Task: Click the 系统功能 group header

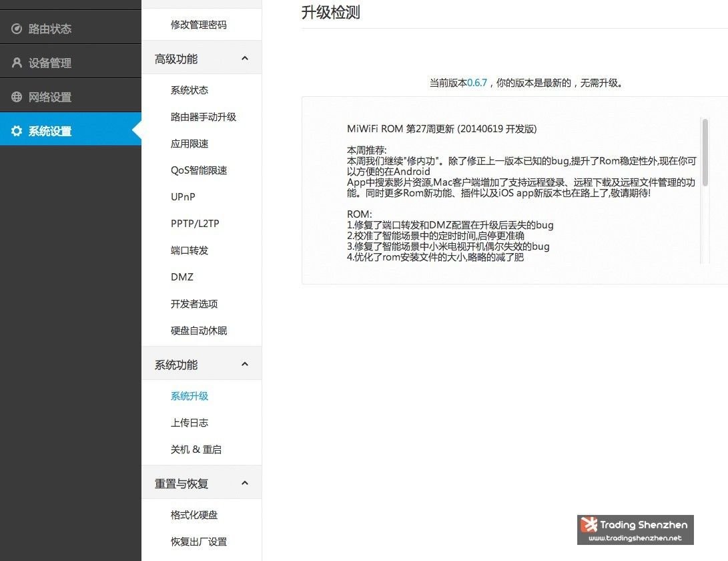Action: (x=202, y=363)
